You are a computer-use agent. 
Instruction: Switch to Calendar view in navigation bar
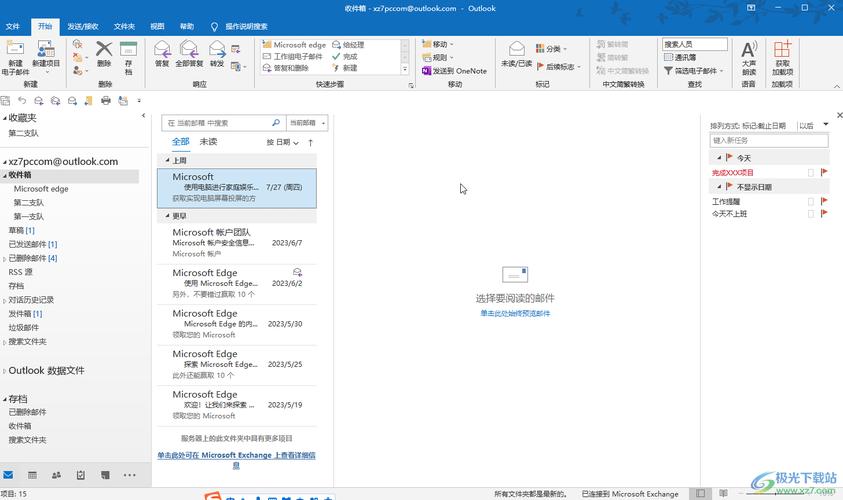tap(32, 475)
